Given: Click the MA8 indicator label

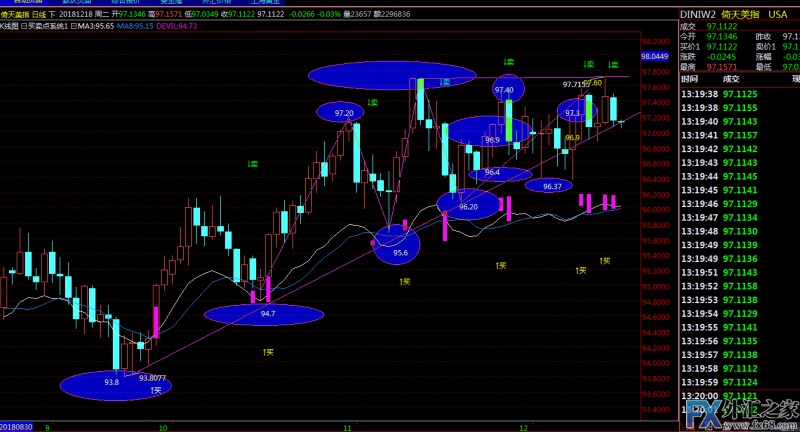Looking at the screenshot, I should tap(132, 26).
